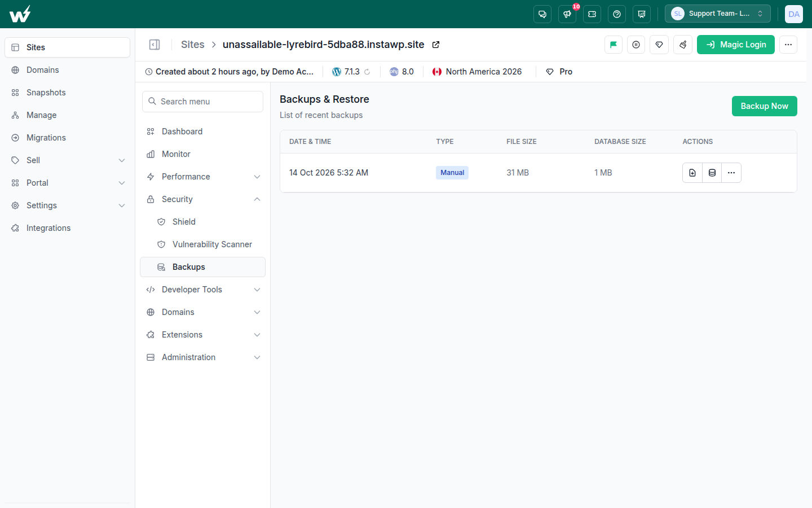The width and height of the screenshot is (812, 508).
Task: Open the ticket icon in header
Action: [x=592, y=14]
